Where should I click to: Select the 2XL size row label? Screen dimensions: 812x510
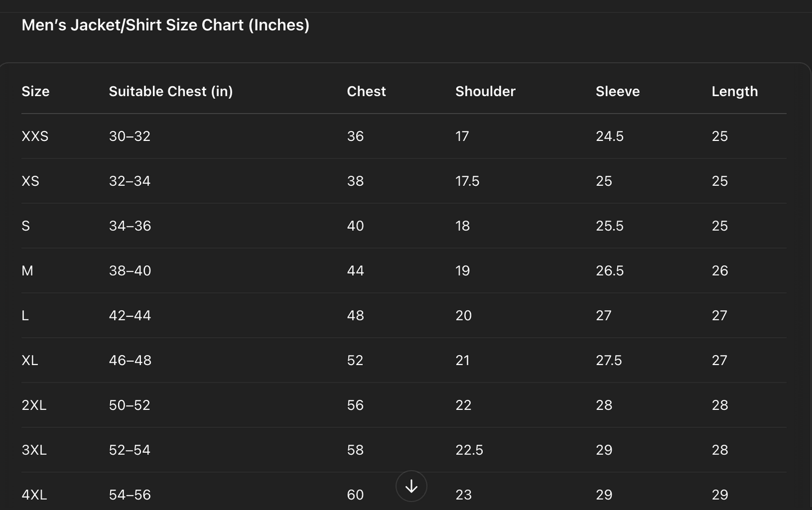click(34, 406)
